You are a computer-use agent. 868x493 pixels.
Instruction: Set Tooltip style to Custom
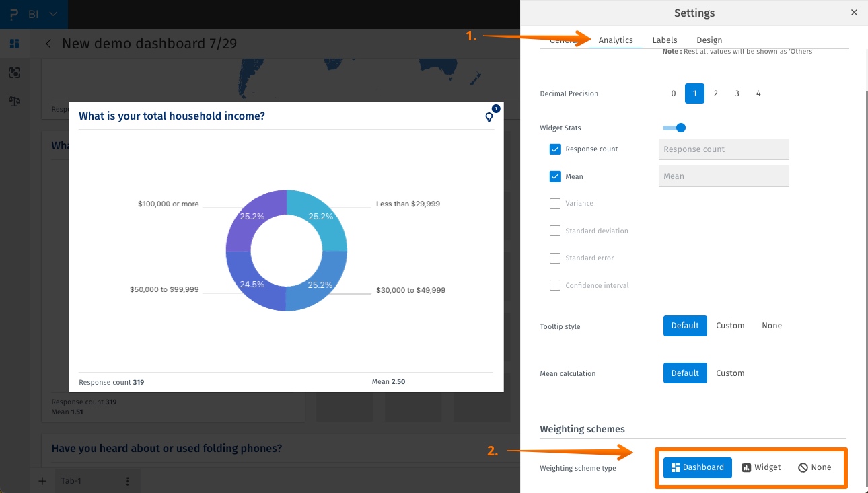[730, 326]
